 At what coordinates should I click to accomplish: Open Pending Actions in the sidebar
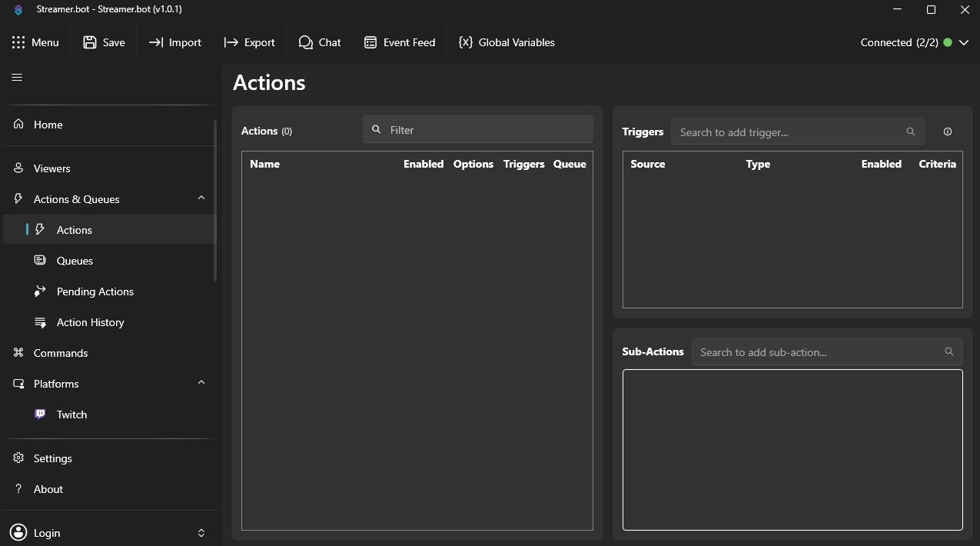pyautogui.click(x=95, y=291)
